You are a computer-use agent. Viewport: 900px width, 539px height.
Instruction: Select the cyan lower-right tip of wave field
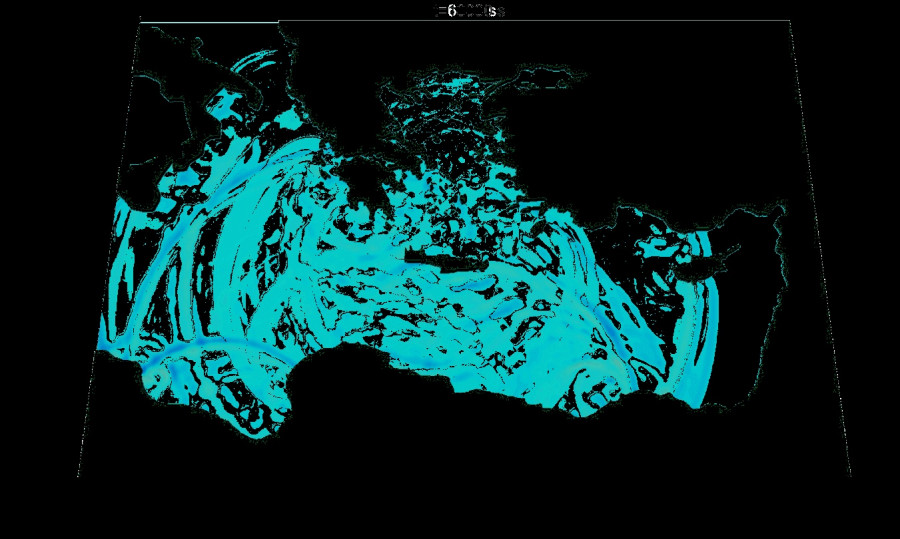tap(695, 400)
